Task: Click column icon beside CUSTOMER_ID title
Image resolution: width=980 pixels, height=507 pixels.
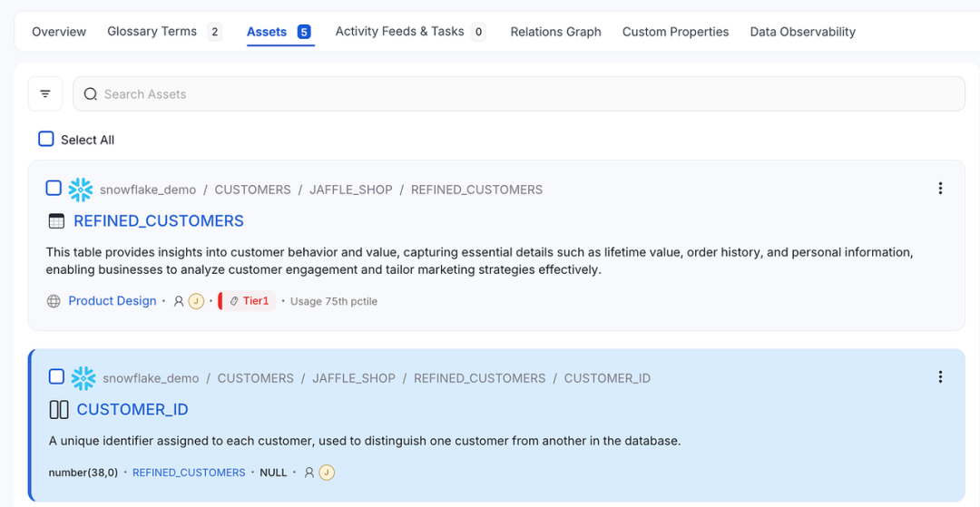Action: click(59, 410)
